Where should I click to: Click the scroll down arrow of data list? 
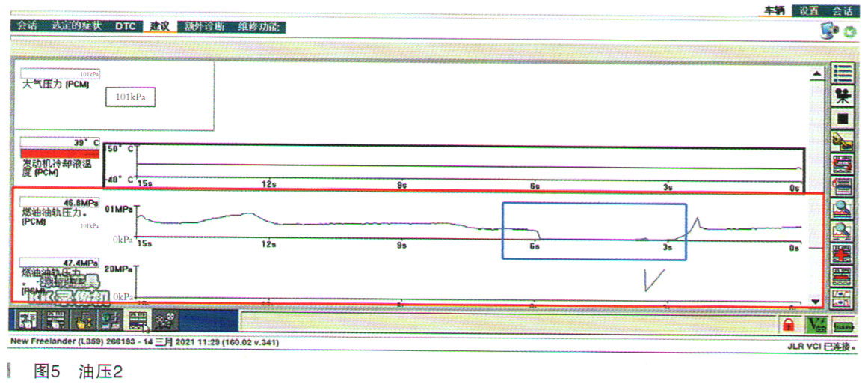click(815, 302)
